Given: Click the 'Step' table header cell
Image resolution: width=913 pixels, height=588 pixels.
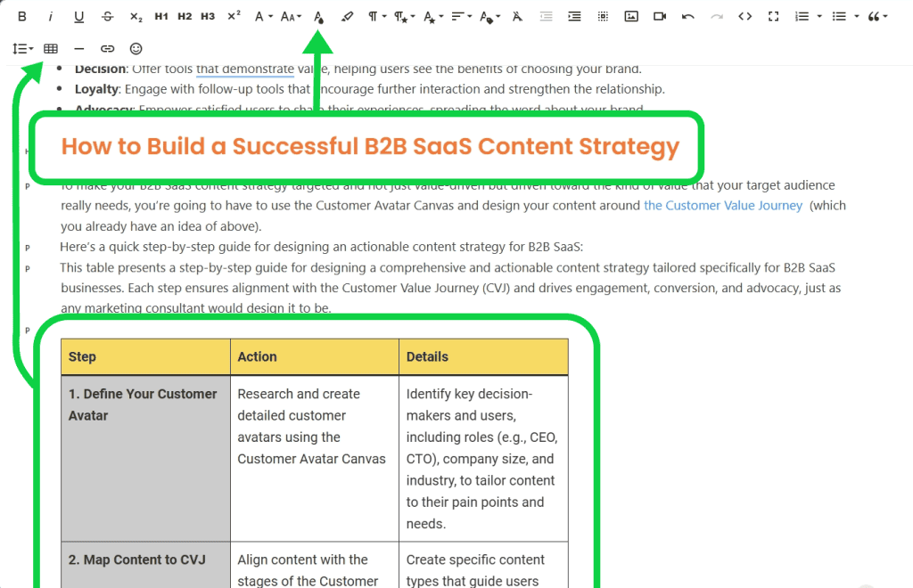Looking at the screenshot, I should point(145,356).
